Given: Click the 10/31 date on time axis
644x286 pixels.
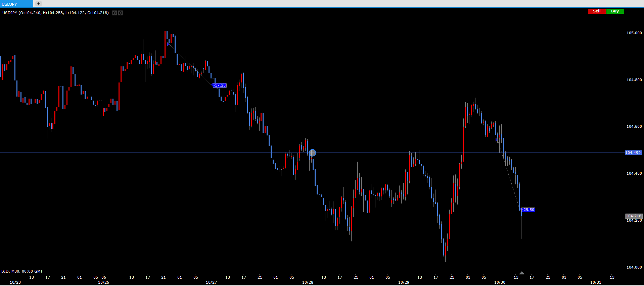Looking at the screenshot, I should coord(596,282).
